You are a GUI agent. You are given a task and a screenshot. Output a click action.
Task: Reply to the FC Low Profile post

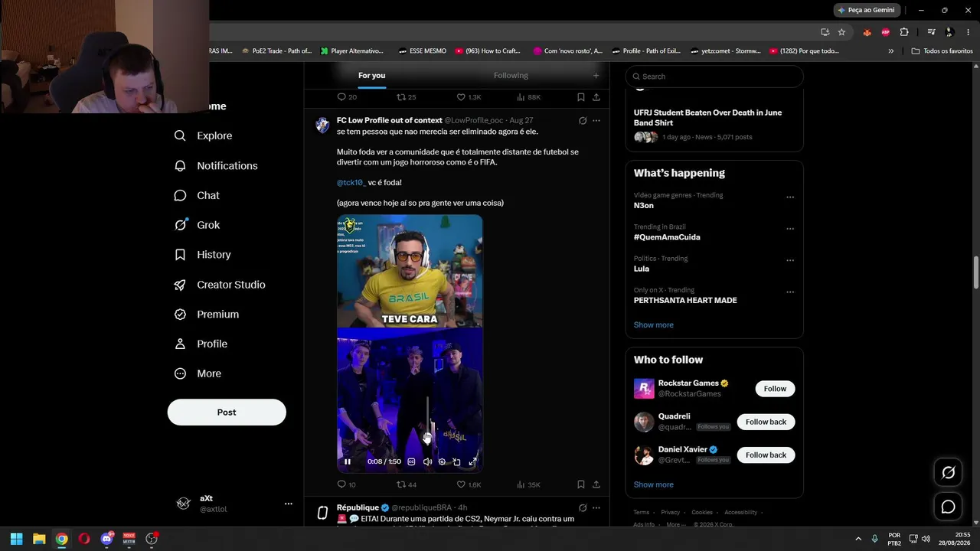click(x=346, y=484)
